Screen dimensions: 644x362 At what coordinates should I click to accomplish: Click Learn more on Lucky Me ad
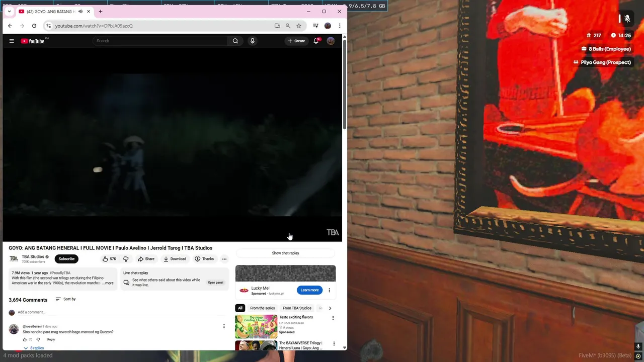(x=309, y=290)
